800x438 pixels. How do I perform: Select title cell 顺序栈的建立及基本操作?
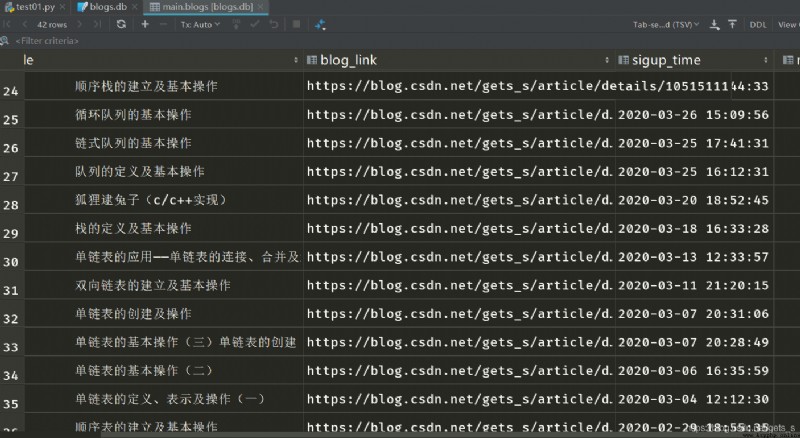pyautogui.click(x=163, y=86)
